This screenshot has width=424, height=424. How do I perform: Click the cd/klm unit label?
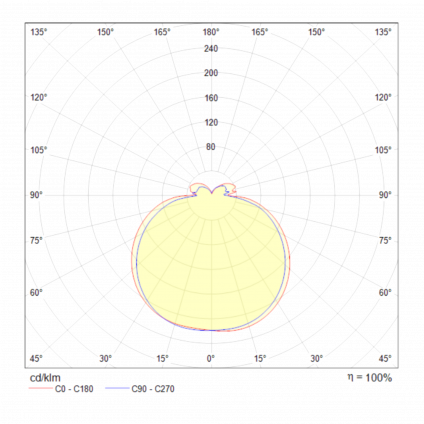tap(45, 378)
